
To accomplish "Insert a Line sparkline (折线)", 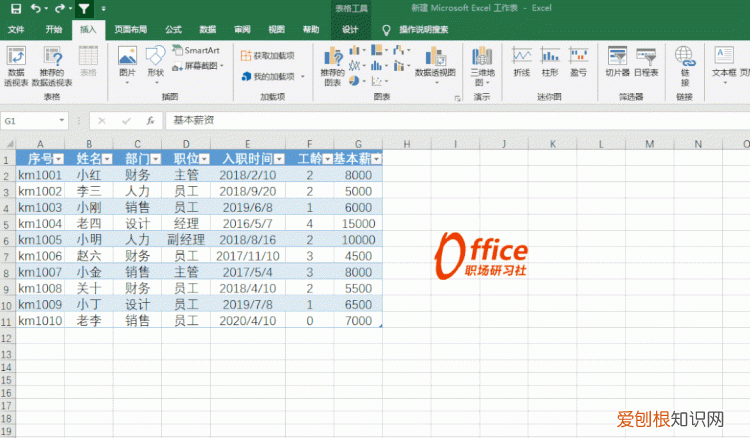I will point(521,62).
